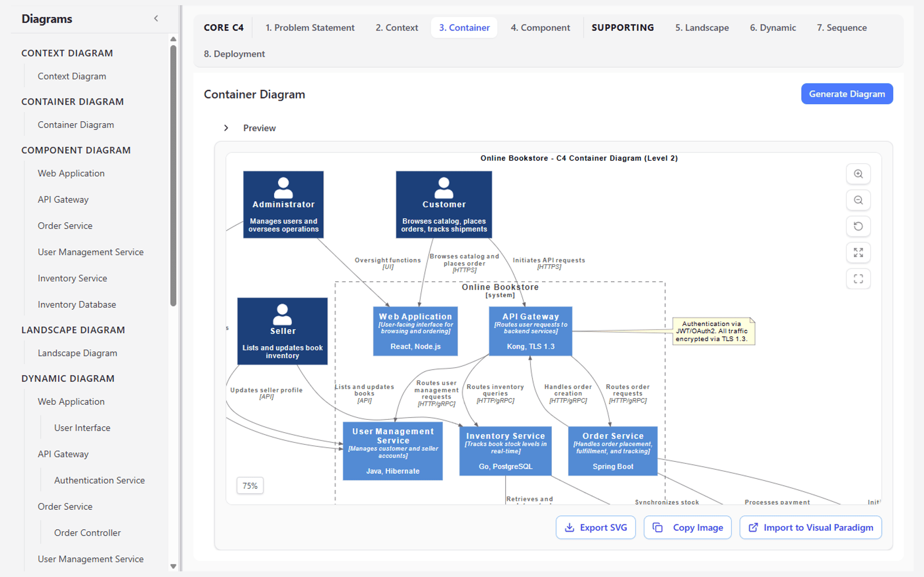
Task: Toggle the Preview section chevron
Action: point(226,128)
